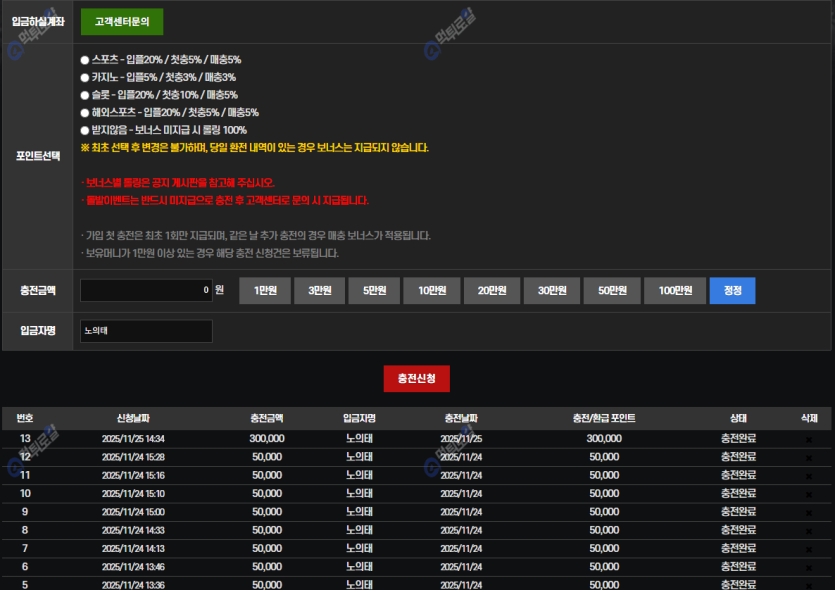The height and width of the screenshot is (590, 835).
Task: Select the 스포츠 bonus radio option
Action: (x=85, y=60)
